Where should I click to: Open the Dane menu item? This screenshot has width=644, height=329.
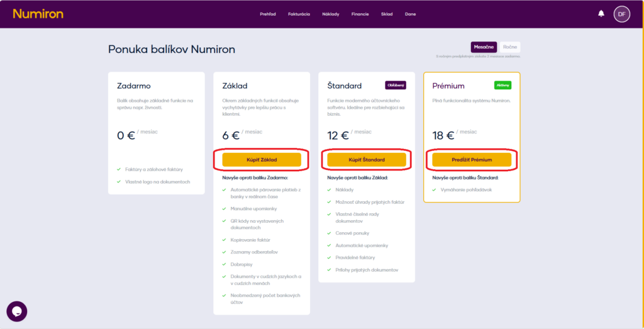click(410, 14)
